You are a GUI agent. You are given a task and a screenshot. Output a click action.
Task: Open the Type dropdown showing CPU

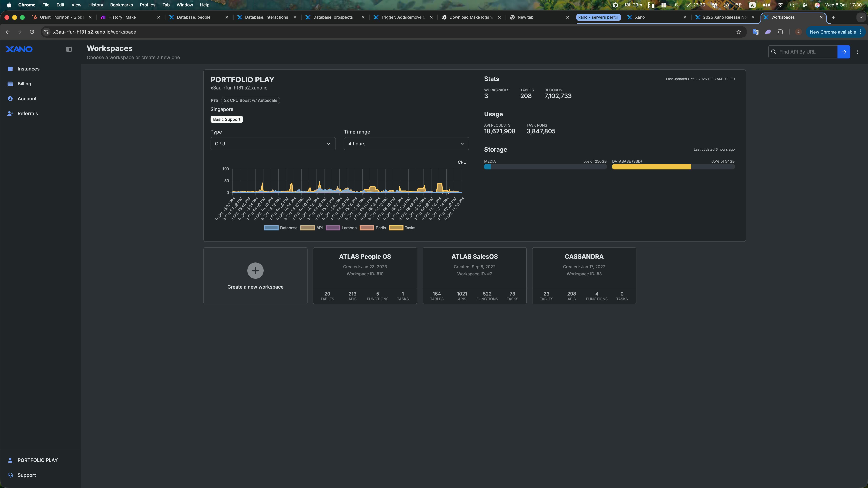[x=273, y=144]
